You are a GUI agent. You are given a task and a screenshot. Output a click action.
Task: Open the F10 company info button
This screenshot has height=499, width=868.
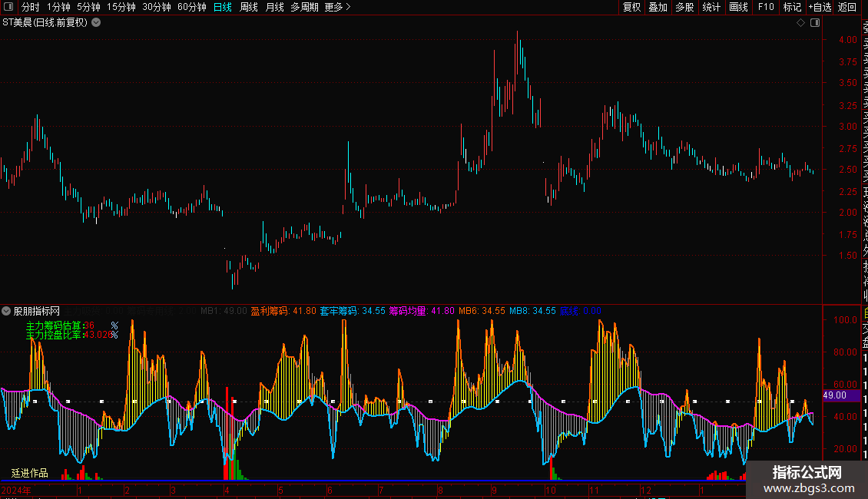[766, 7]
